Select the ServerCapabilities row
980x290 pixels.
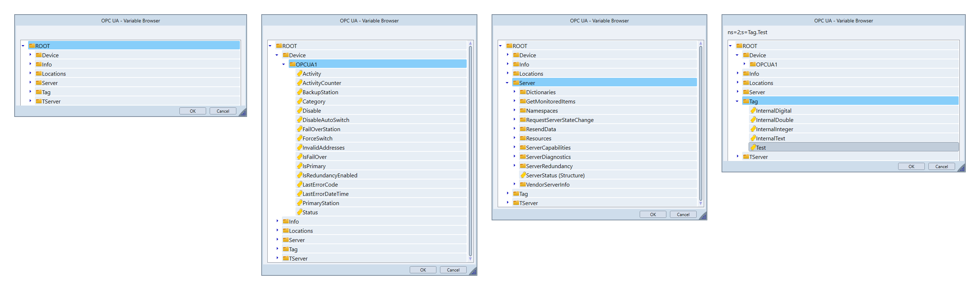[x=608, y=147]
